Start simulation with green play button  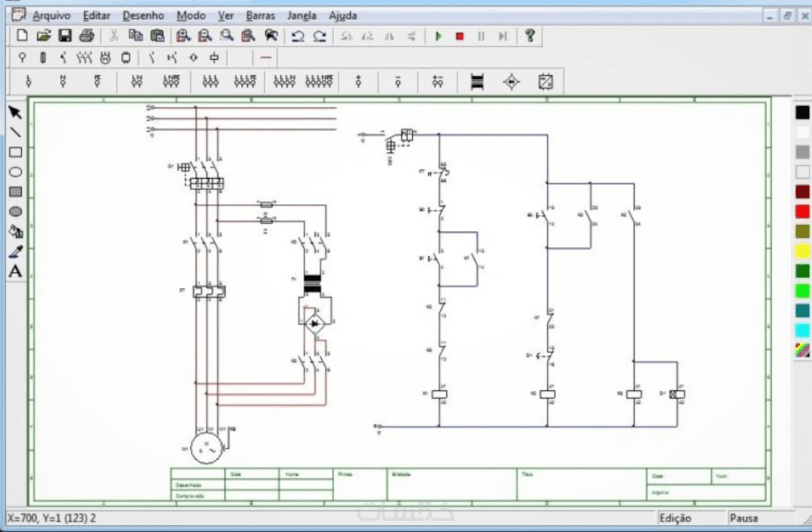coord(438,36)
